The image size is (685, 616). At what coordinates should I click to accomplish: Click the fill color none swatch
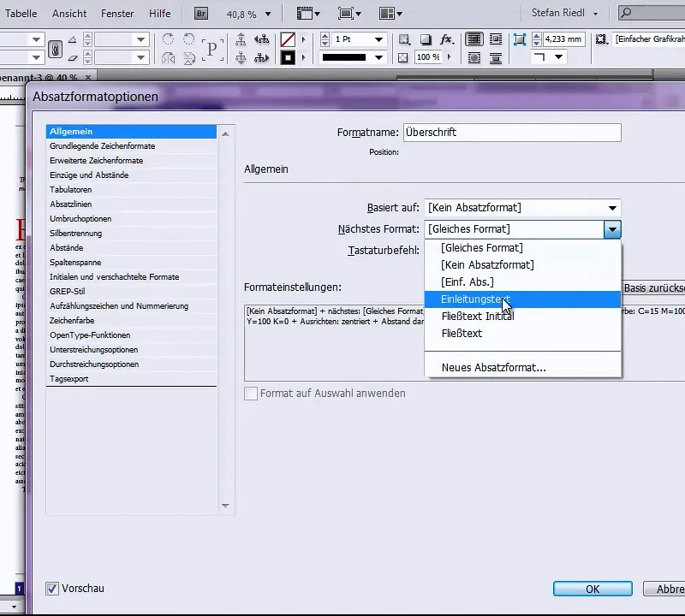[x=288, y=39]
